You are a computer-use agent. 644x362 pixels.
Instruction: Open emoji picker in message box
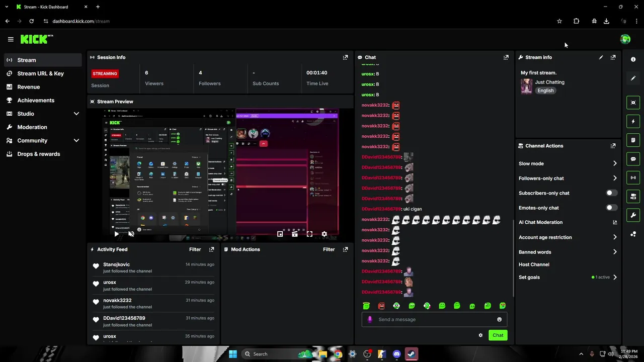499,319
